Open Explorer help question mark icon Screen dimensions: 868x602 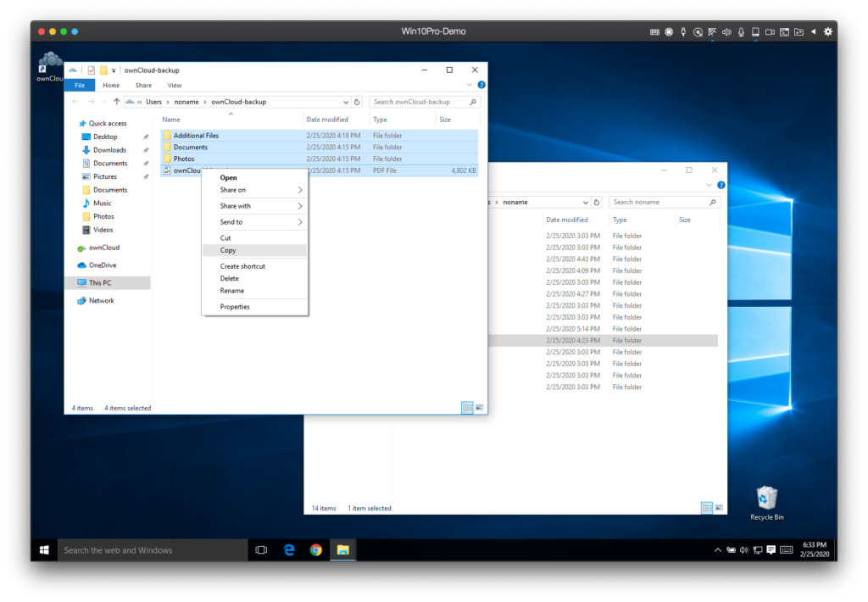(481, 86)
